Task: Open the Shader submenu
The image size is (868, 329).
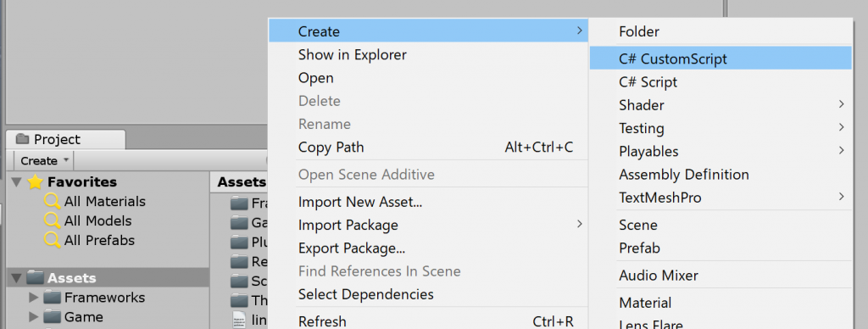Action: (x=721, y=104)
